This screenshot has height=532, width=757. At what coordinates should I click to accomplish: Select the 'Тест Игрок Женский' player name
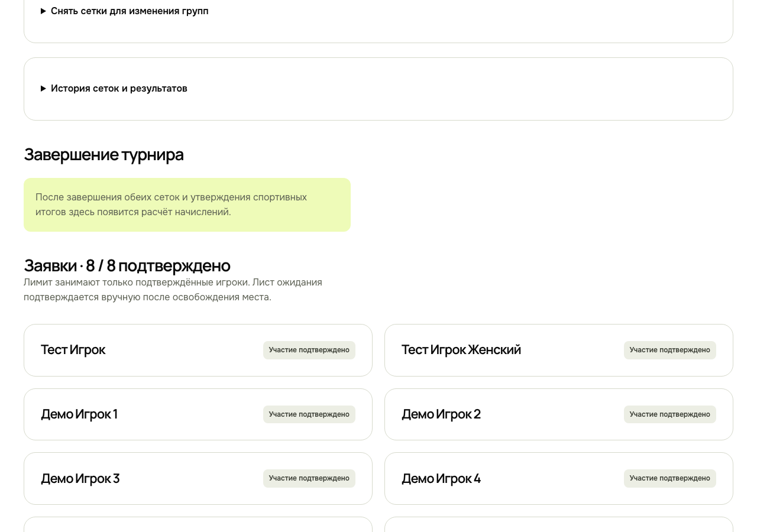pyautogui.click(x=461, y=350)
